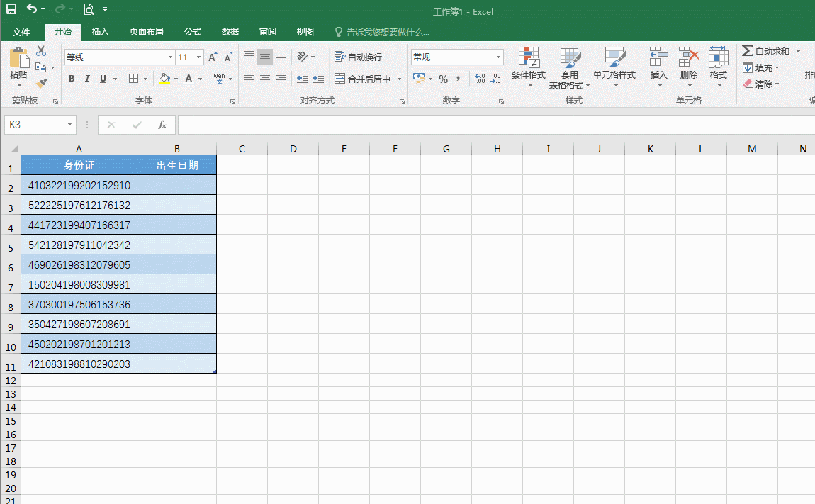
Task: Click the Copy icon
Action: (x=40, y=67)
